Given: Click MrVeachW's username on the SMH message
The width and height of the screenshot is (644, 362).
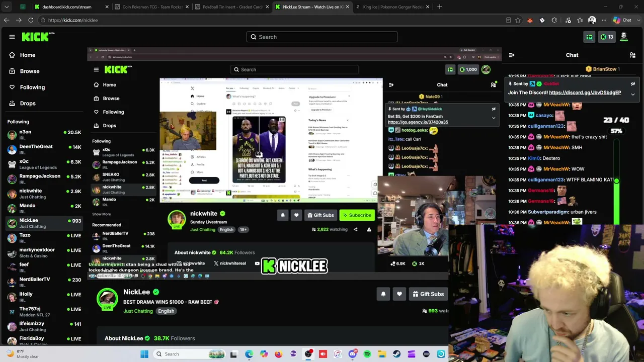Looking at the screenshot, I should click(x=556, y=148).
